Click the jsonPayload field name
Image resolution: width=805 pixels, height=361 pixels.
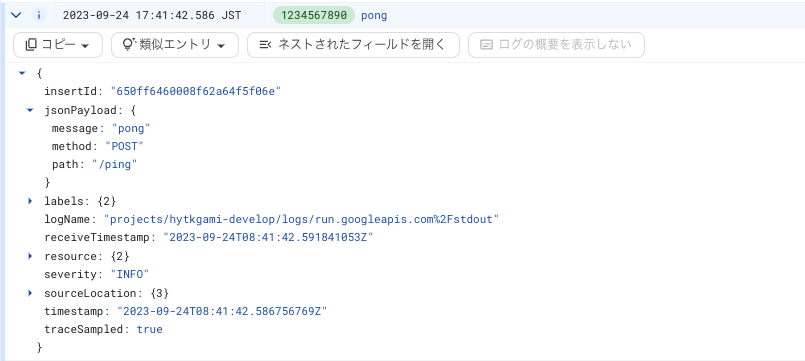coord(81,110)
